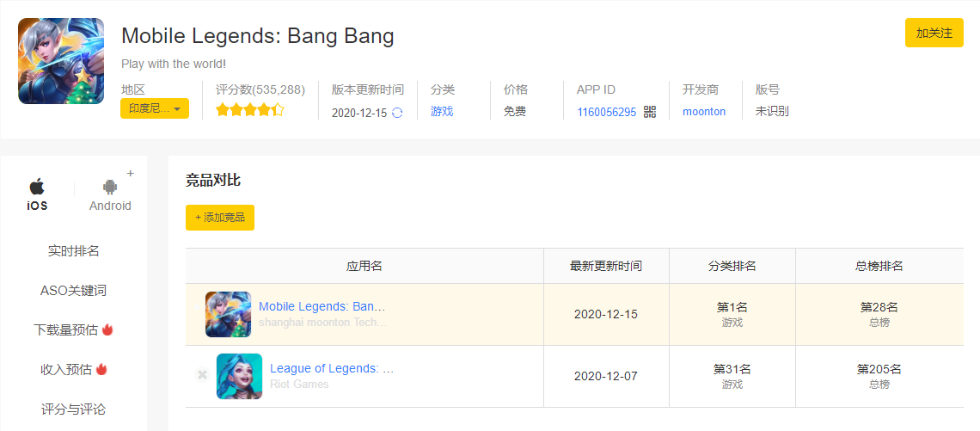Click the Mobile Legends header app icon
The image size is (980, 431).
(x=61, y=61)
